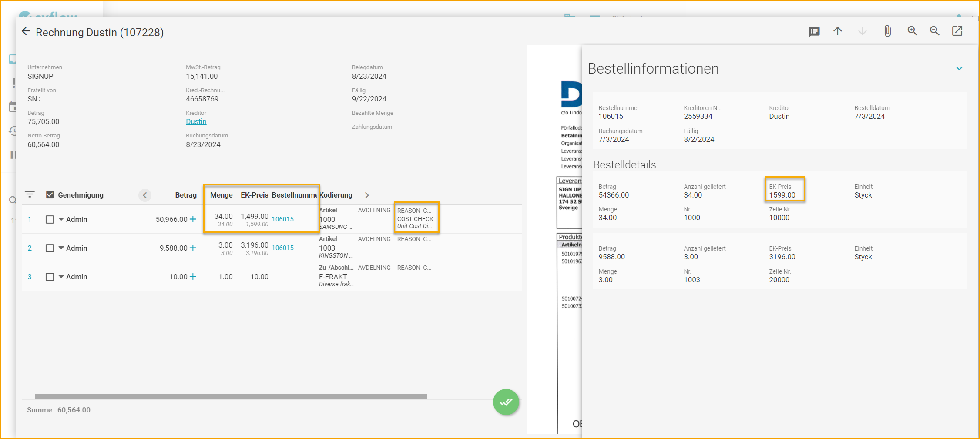Click the Betrag column header

(x=186, y=195)
